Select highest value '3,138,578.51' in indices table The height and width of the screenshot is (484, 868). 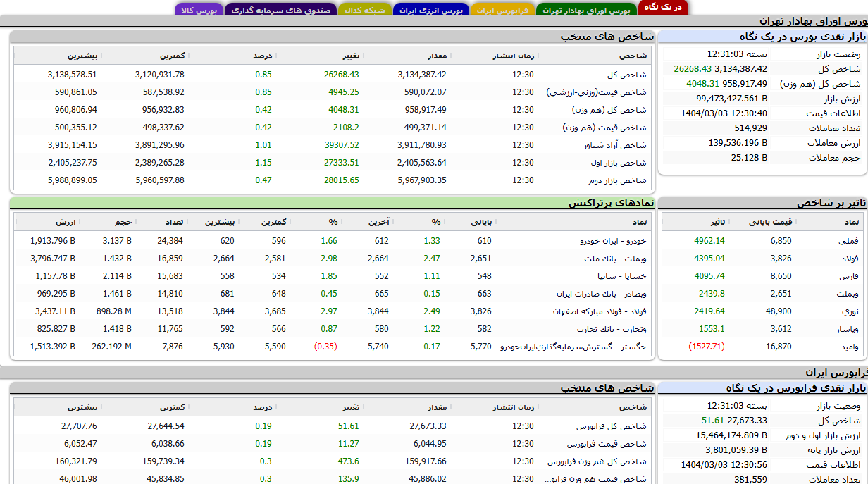73,75
